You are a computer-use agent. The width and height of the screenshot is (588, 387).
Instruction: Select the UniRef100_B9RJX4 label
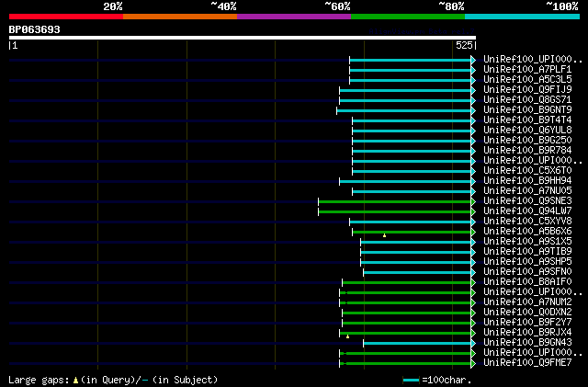tap(527, 333)
